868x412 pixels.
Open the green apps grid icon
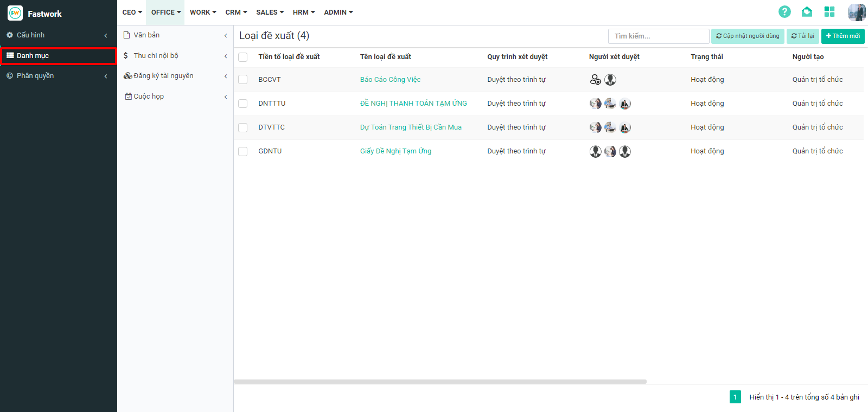(829, 12)
